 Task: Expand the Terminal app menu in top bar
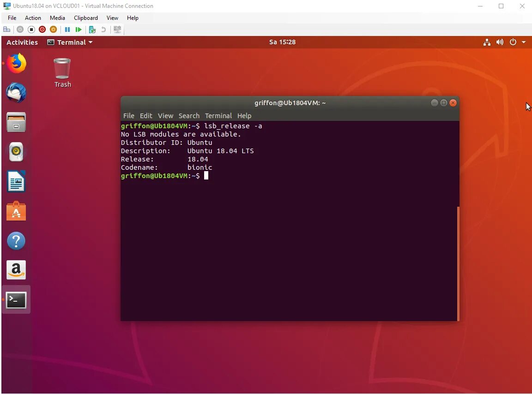70,42
